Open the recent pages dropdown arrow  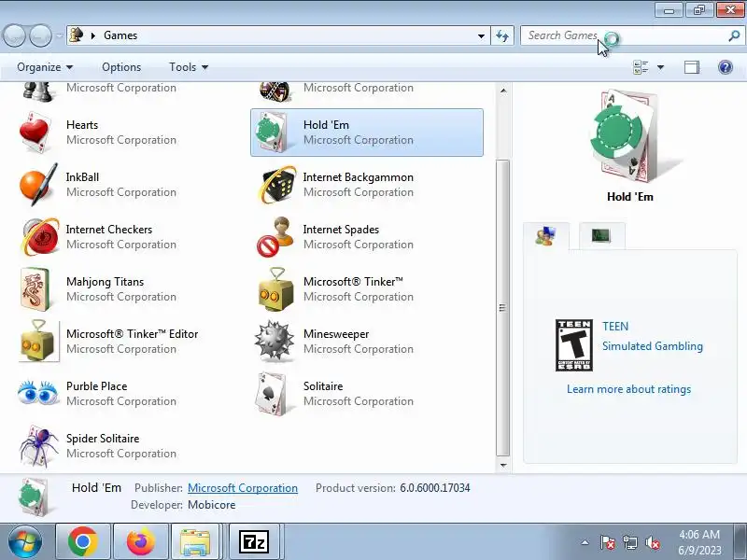[x=59, y=35]
